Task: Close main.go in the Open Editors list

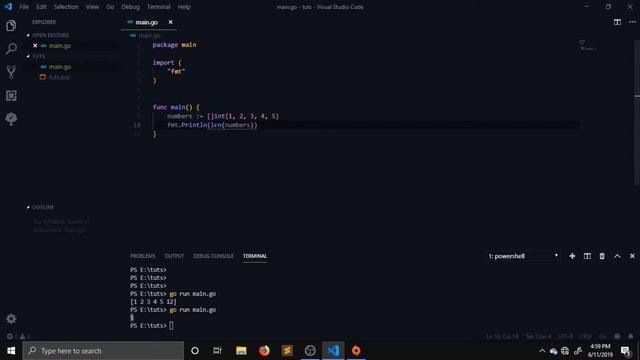Action: pyautogui.click(x=35, y=46)
